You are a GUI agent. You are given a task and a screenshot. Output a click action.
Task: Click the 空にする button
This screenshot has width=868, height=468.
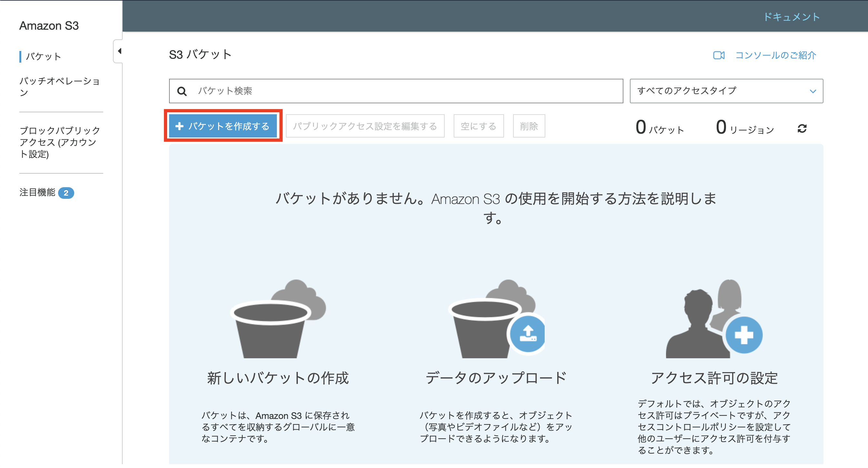point(479,126)
